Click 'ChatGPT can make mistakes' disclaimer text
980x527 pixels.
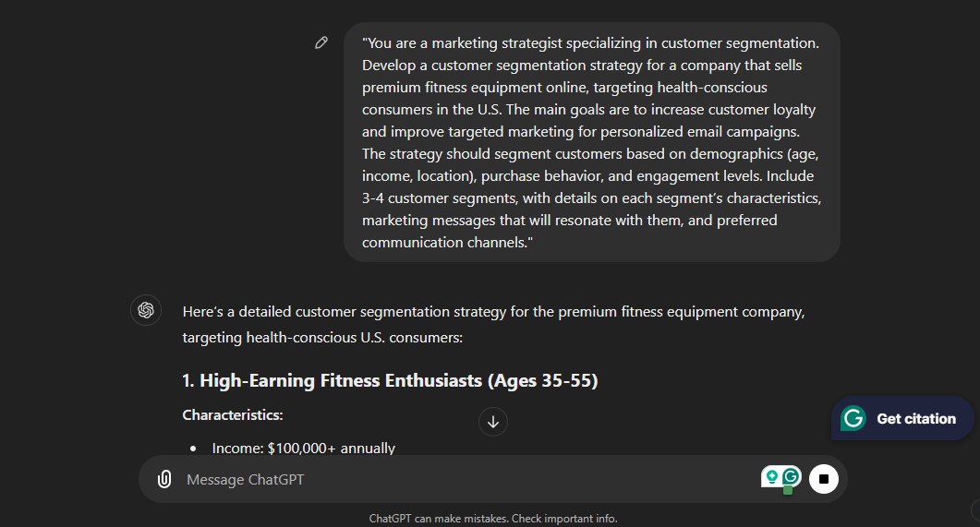pos(439,519)
